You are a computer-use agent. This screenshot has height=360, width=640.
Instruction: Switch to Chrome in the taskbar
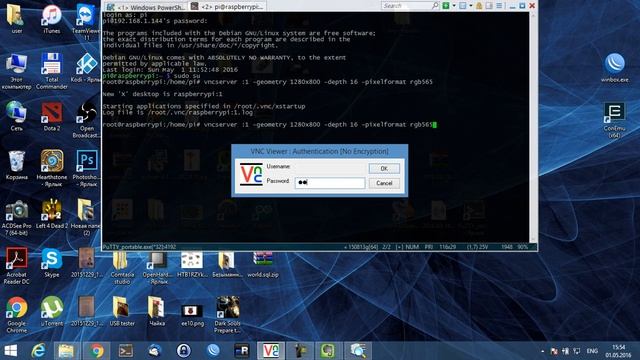[x=96, y=351]
